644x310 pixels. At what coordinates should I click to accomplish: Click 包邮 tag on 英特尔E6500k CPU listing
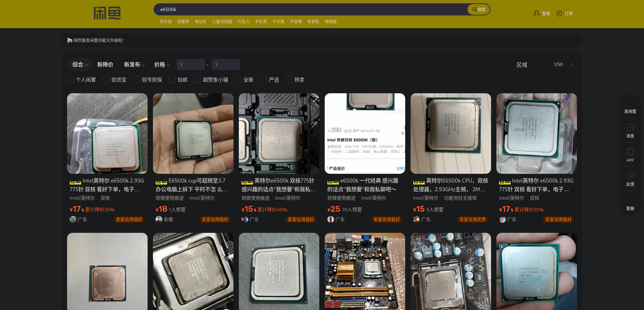[419, 181]
